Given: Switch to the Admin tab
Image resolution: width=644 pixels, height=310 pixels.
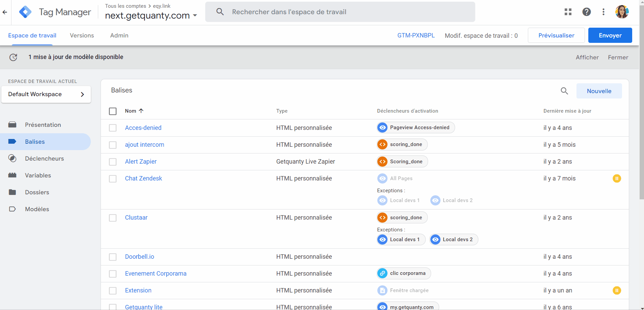Looking at the screenshot, I should (x=119, y=35).
